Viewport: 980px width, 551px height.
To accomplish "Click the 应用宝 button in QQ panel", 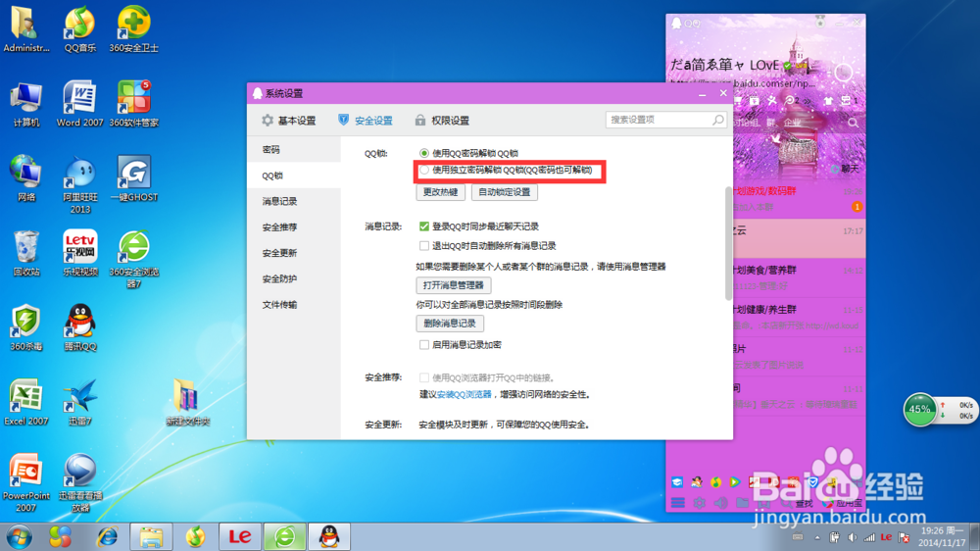I will (x=842, y=503).
